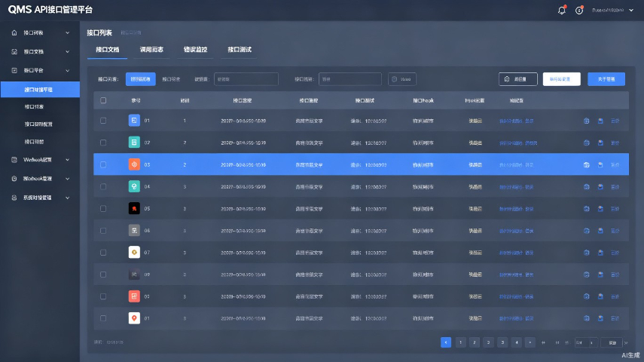Click the map pin icon in the last row
The height and width of the screenshot is (362, 644).
tap(134, 318)
